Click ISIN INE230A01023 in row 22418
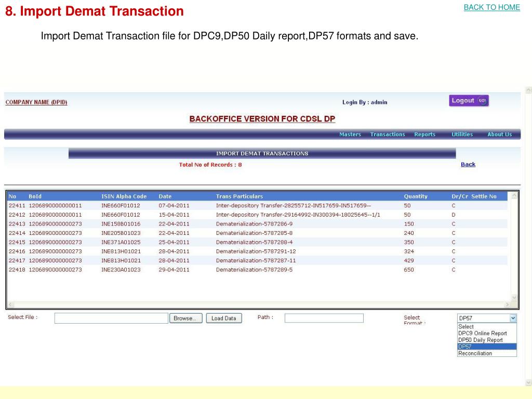Viewport: 532px width, 399px height. pyautogui.click(x=121, y=270)
